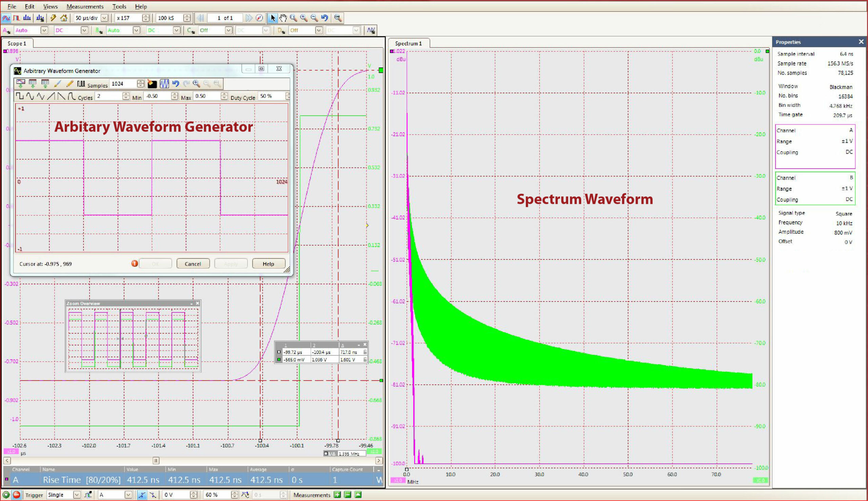Open Channel B options button
The height and width of the screenshot is (501, 868).
tap(99, 30)
